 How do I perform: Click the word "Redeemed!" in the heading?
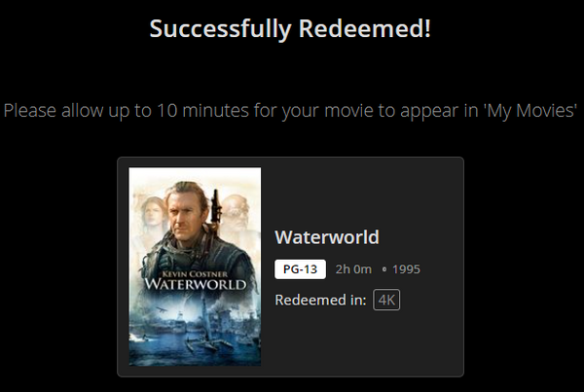point(381,28)
